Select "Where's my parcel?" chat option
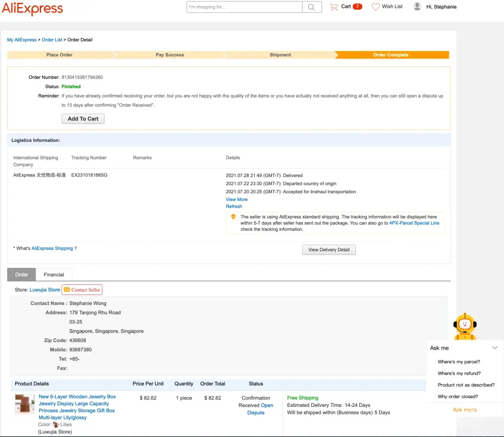 click(459, 362)
